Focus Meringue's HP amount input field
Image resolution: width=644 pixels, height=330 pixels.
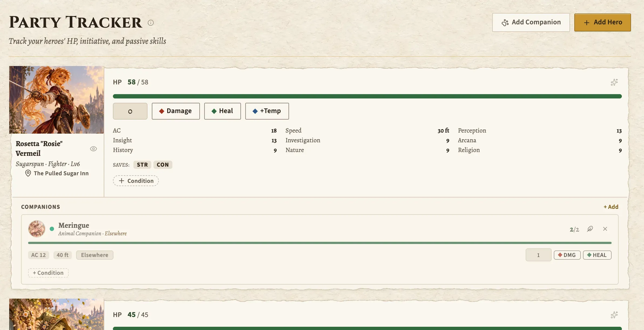click(x=538, y=255)
